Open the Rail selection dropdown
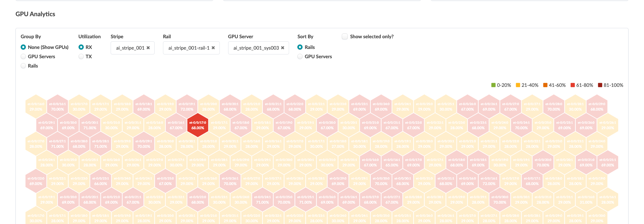 188,48
